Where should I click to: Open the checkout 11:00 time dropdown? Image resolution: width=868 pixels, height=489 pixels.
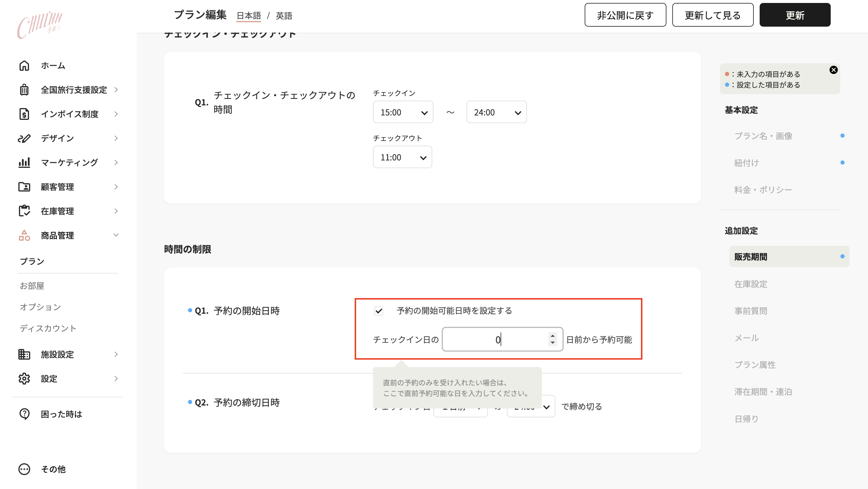tap(402, 157)
